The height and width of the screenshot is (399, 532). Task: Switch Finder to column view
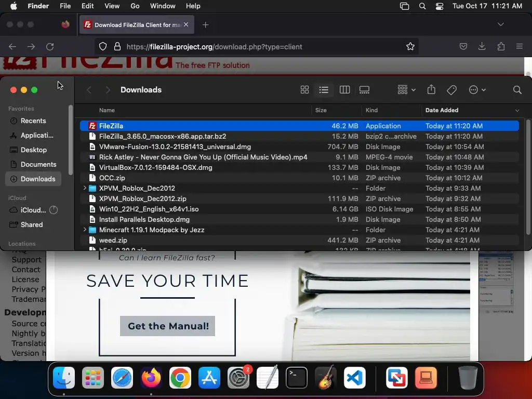[344, 90]
